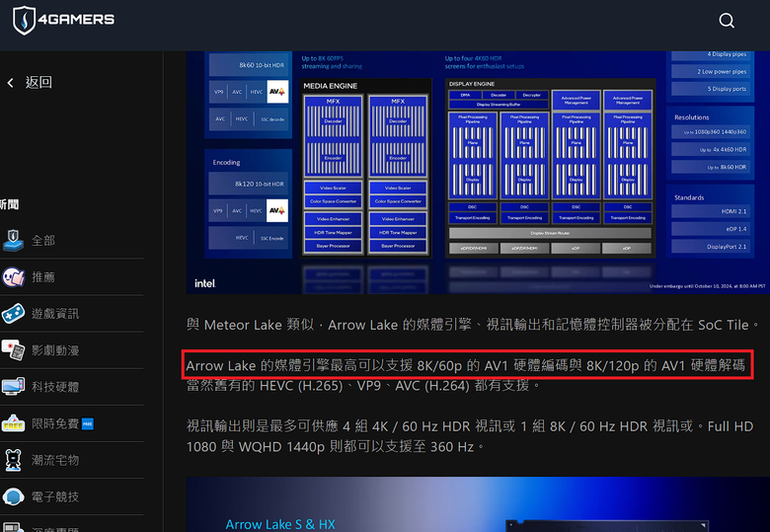Click the 全部 category icon
Screen dimensions: 770x532
(x=13, y=240)
